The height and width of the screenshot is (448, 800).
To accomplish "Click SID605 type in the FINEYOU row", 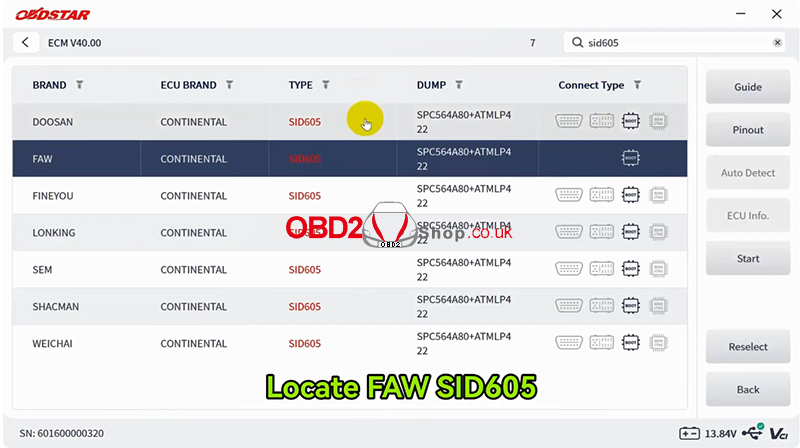I will [x=305, y=195].
